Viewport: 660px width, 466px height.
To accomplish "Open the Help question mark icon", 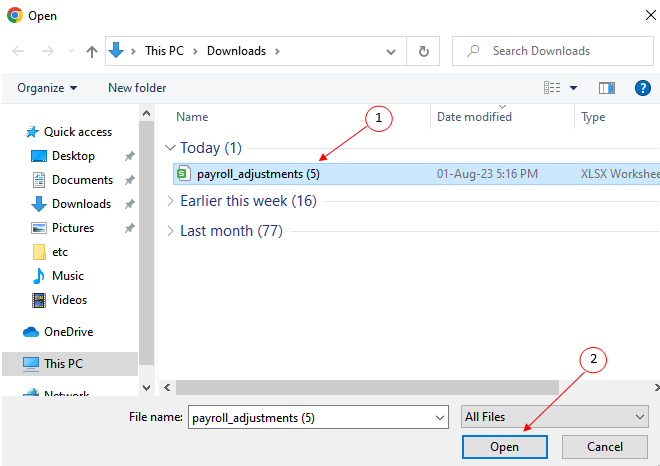I will pos(642,88).
